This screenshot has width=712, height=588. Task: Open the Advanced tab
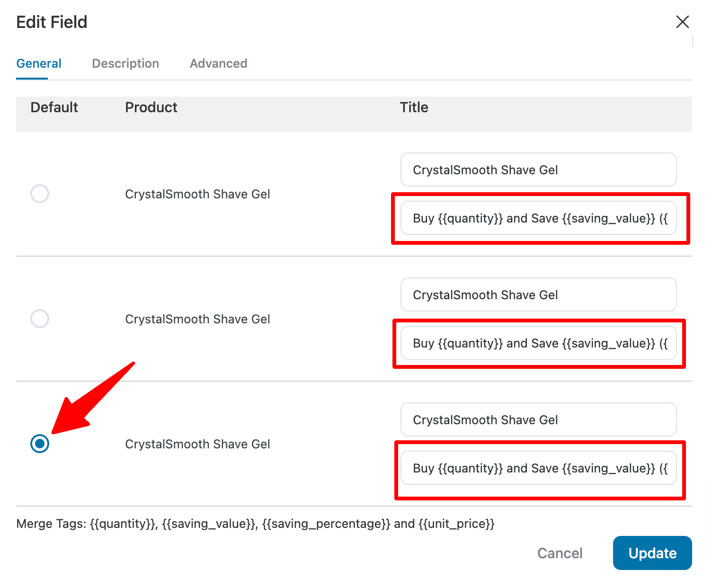[x=218, y=63]
